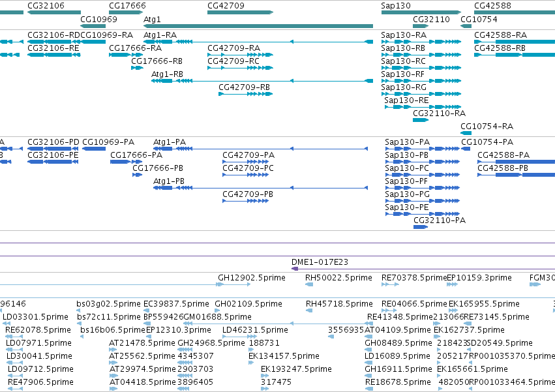The image size is (555, 392).
Task: Select the EK134157.5prime EST
Action: [251, 363]
